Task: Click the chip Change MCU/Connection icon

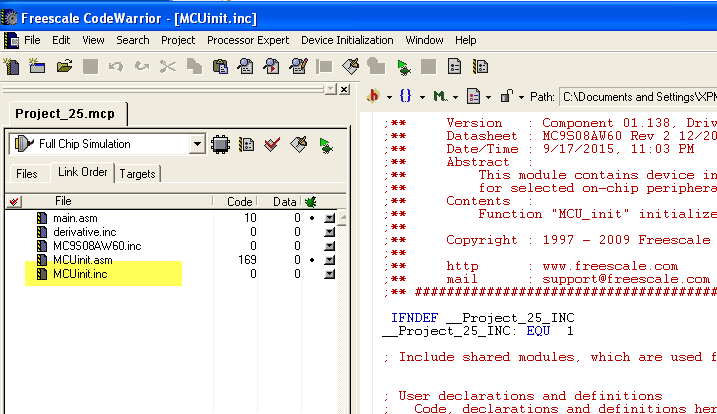Action: click(220, 145)
